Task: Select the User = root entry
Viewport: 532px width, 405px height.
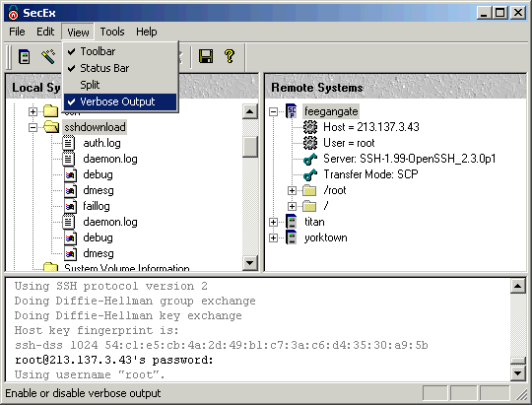Action: (x=349, y=143)
